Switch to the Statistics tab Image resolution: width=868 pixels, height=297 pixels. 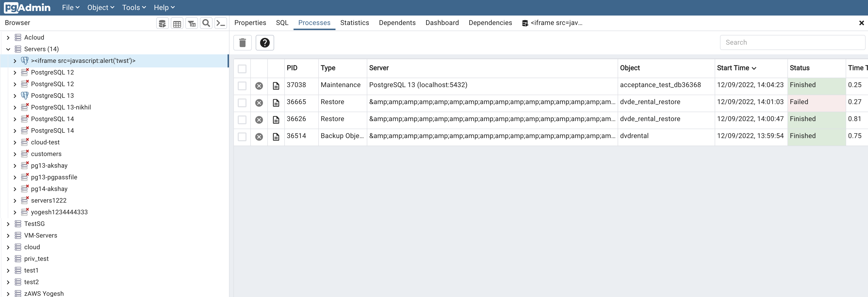coord(354,23)
